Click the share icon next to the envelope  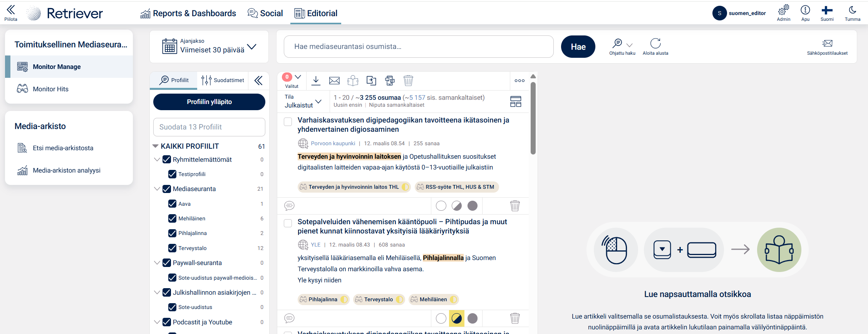point(353,81)
